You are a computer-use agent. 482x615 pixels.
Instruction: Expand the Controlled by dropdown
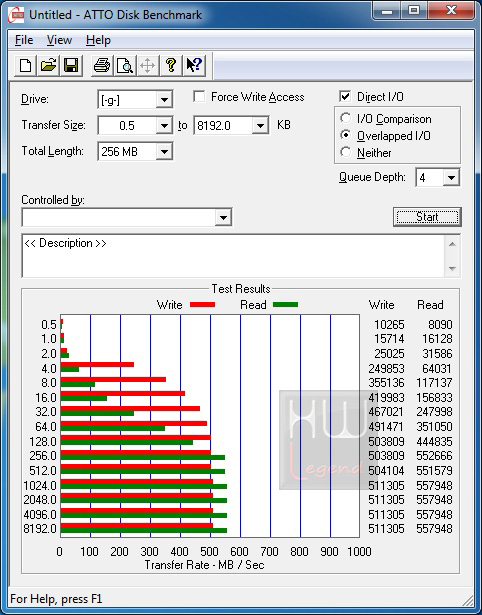(x=223, y=217)
